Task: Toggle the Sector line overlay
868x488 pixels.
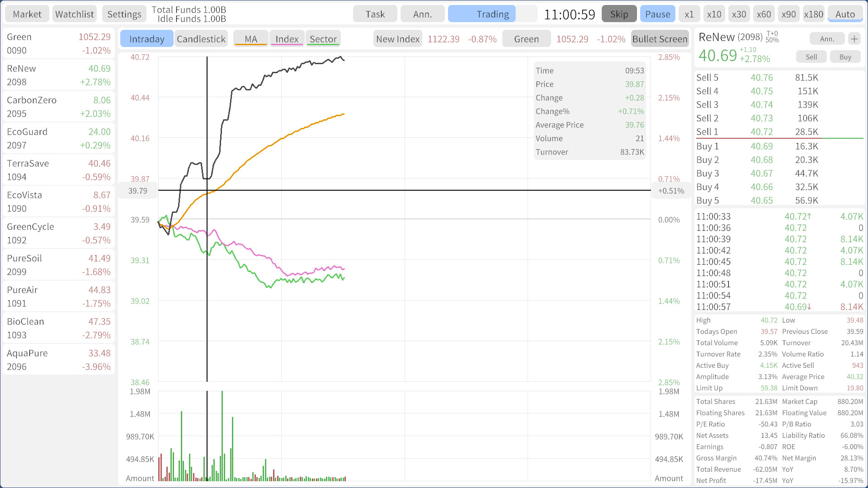Action: 323,38
